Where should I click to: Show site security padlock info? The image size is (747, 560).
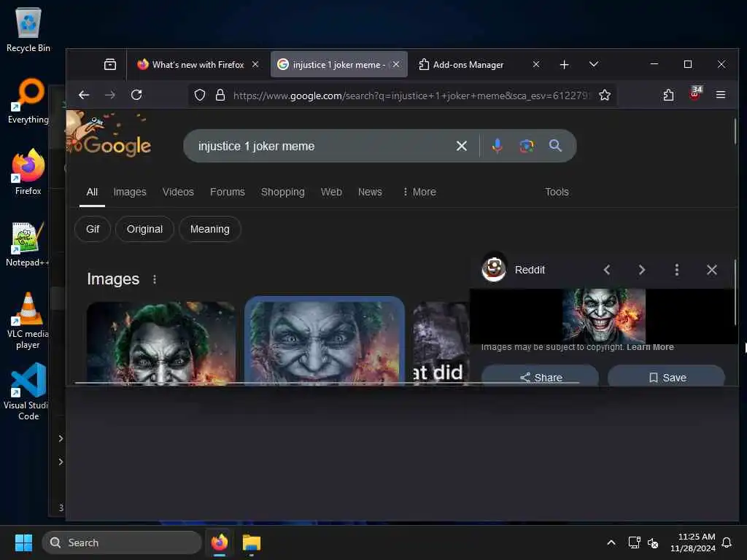(220, 96)
